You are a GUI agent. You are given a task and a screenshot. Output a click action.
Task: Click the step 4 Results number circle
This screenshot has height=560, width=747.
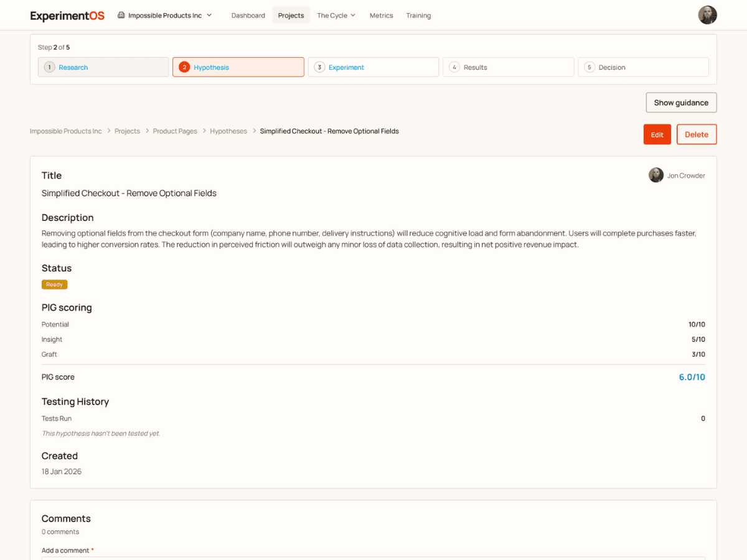pyautogui.click(x=454, y=67)
